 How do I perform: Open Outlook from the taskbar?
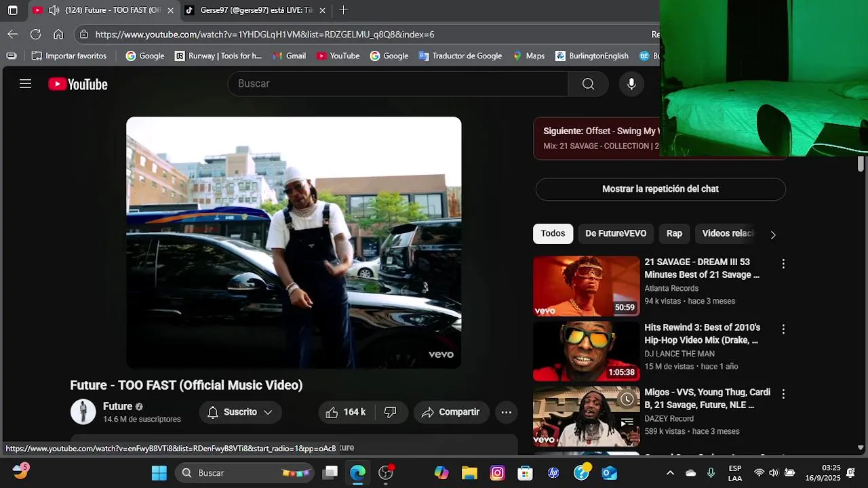tap(609, 473)
